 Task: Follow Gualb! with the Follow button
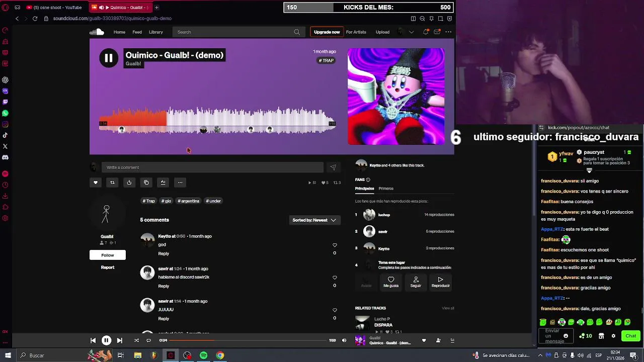pos(108,255)
